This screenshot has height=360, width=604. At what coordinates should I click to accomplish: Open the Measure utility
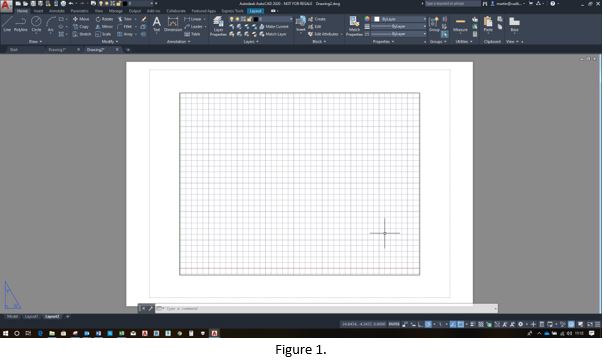tap(460, 24)
